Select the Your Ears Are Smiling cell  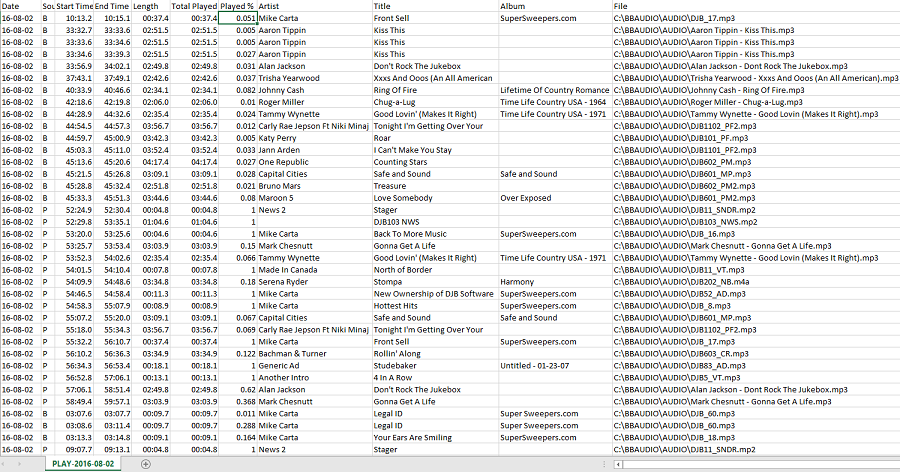(x=435, y=438)
